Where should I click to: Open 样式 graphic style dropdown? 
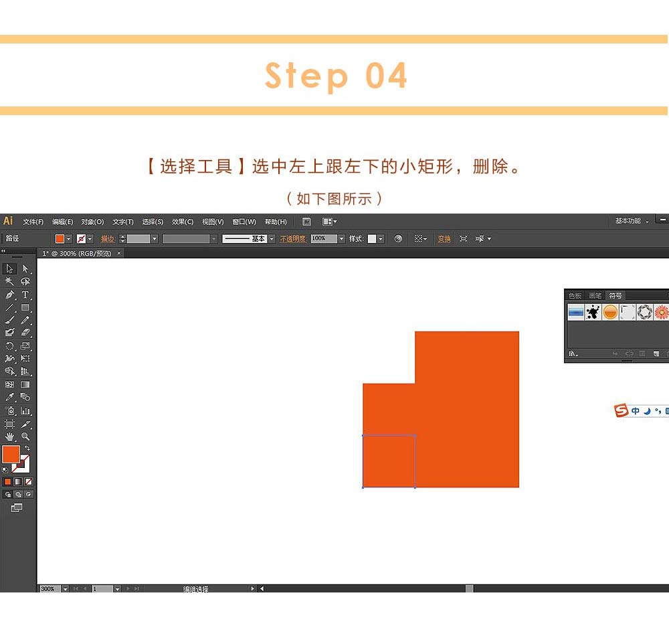(x=381, y=239)
